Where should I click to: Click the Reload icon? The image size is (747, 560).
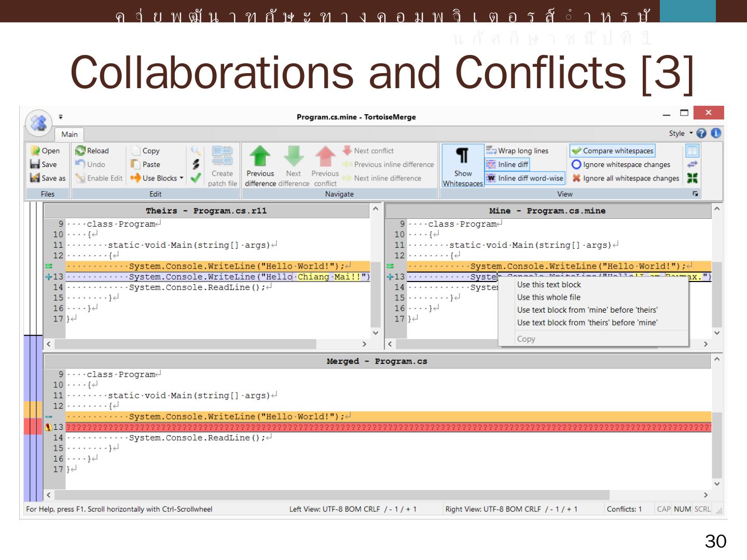coord(80,151)
